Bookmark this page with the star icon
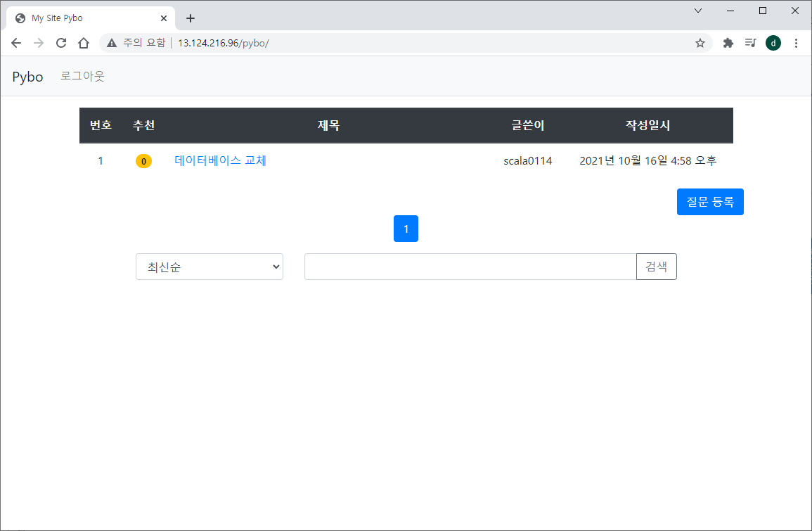 point(700,43)
